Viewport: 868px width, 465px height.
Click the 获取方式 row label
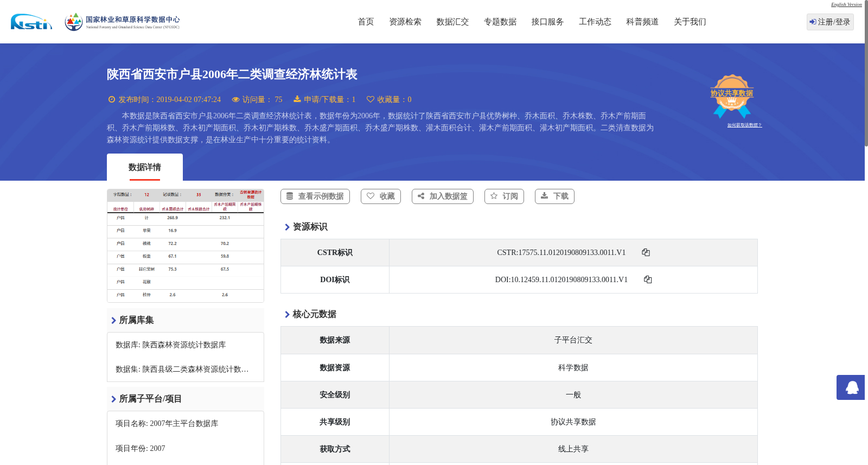point(335,449)
